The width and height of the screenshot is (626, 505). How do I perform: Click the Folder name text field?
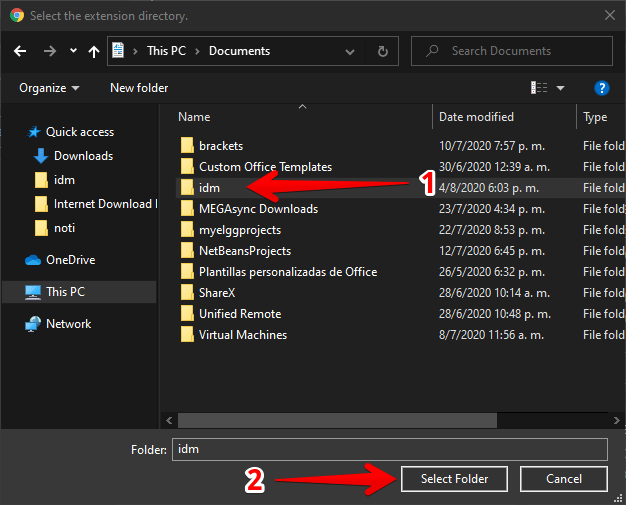tap(390, 450)
